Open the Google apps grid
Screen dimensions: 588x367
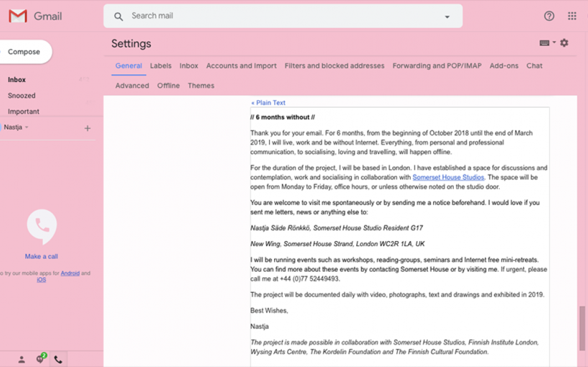[x=572, y=16]
